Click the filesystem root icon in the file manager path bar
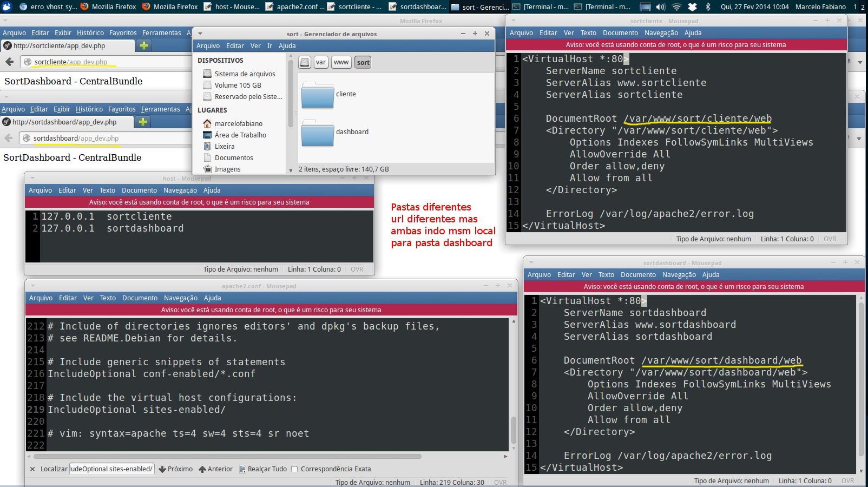868x487 pixels. (x=305, y=62)
